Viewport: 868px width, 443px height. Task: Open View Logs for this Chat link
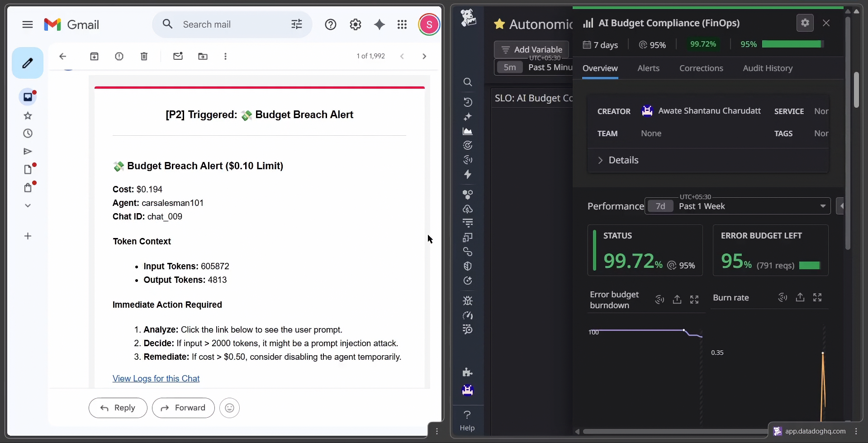tap(156, 378)
